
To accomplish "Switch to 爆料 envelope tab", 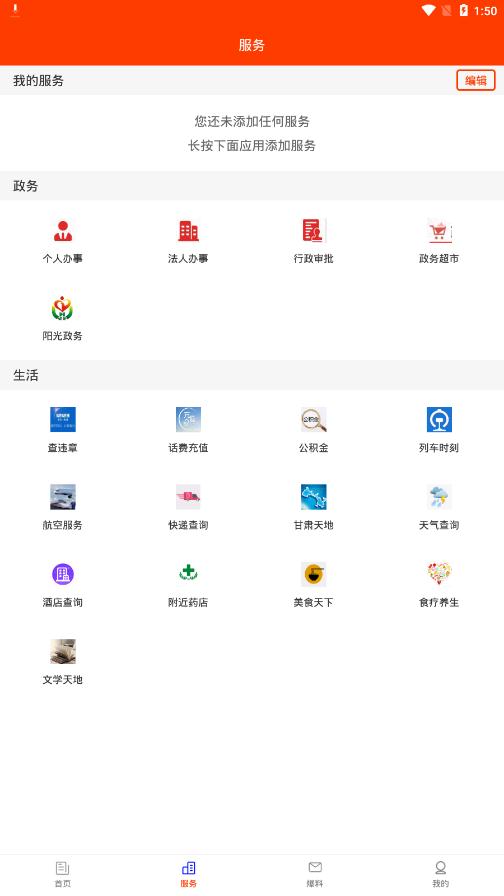I will pos(315,874).
